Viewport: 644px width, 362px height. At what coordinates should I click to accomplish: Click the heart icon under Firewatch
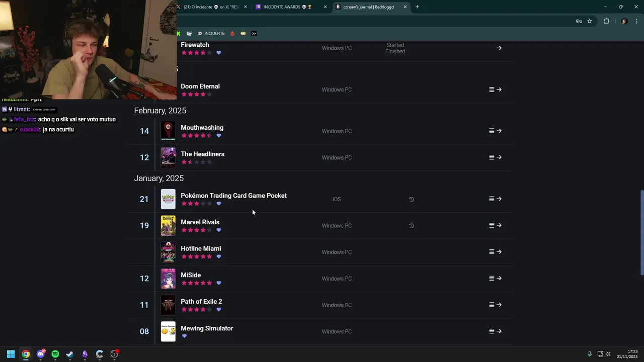(x=219, y=53)
